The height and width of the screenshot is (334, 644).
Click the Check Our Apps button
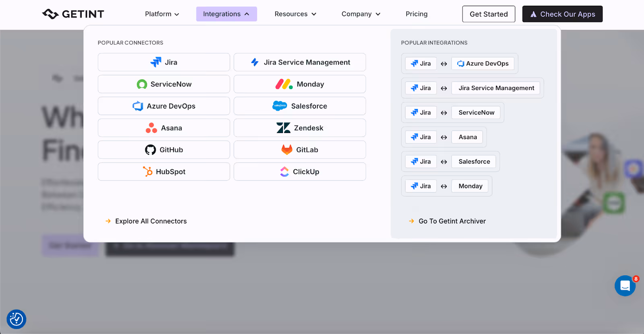[562, 14]
